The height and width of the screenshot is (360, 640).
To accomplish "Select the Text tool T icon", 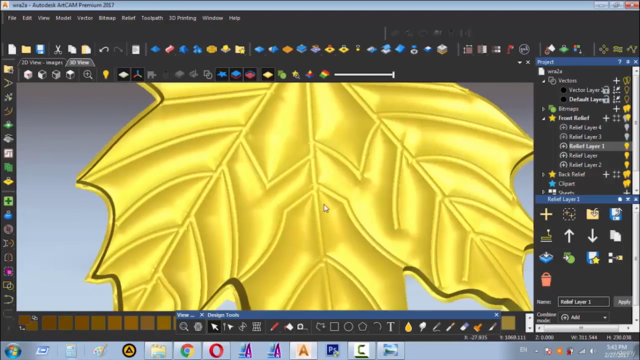I will click(391, 327).
